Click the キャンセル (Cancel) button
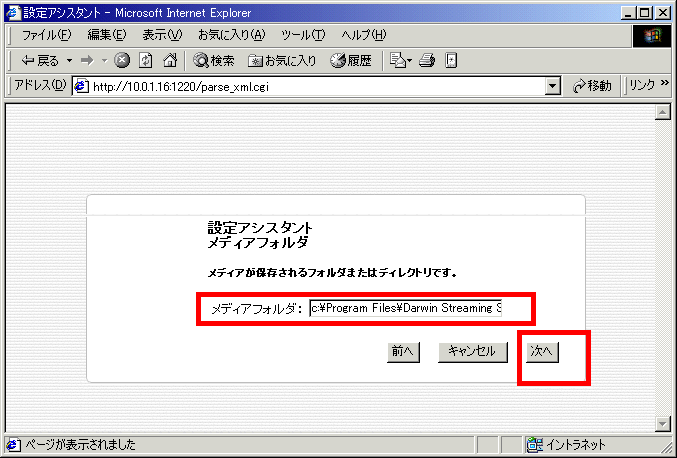 (x=473, y=352)
